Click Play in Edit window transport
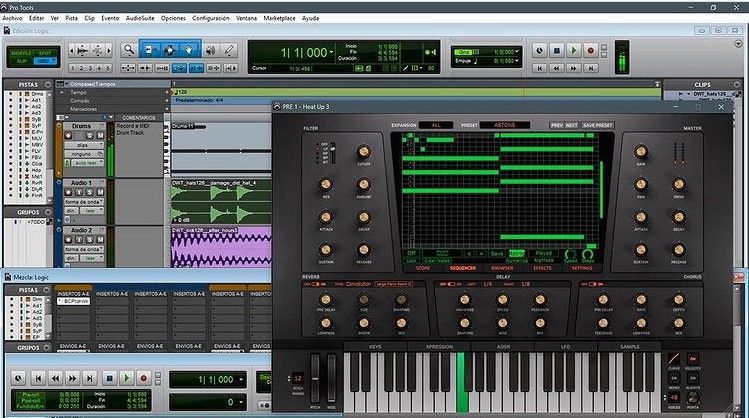Screen dimensions: 749x418 [574, 50]
